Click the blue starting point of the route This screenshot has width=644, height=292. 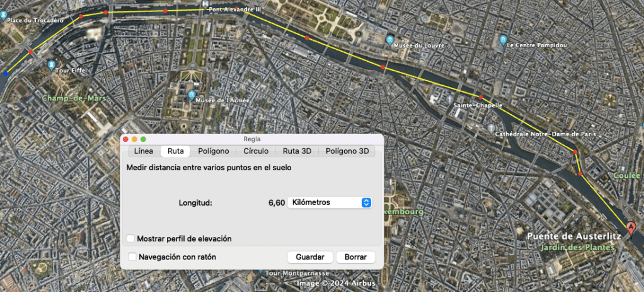6,74
